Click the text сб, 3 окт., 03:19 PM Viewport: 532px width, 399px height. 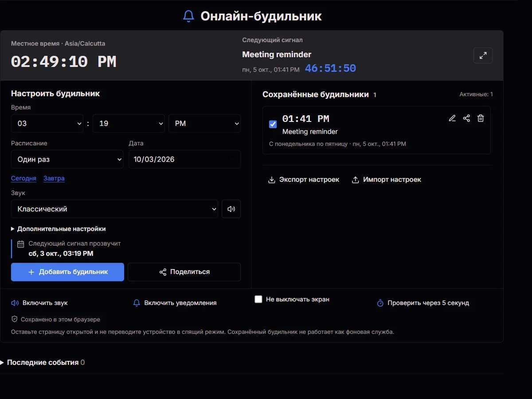tap(61, 254)
